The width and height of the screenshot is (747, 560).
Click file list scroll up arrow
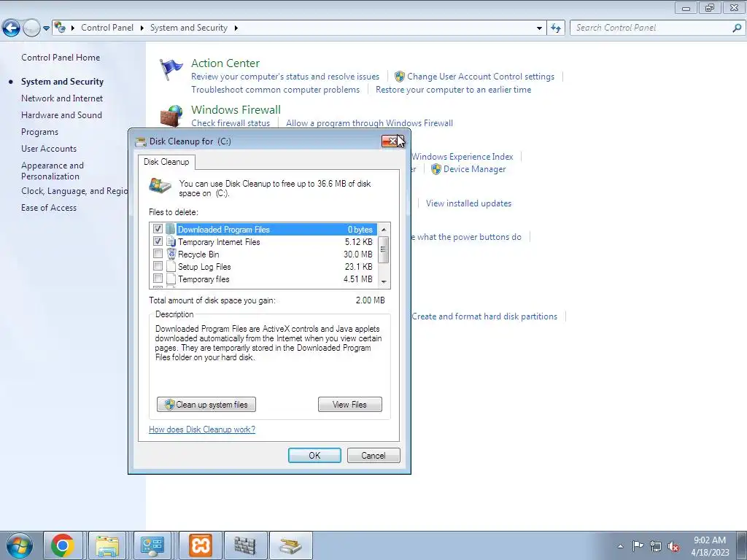(x=384, y=230)
